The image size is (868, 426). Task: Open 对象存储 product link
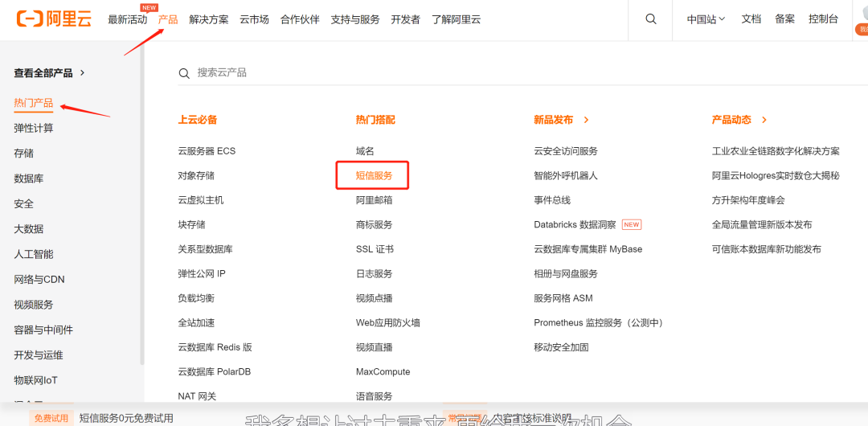[x=196, y=175]
